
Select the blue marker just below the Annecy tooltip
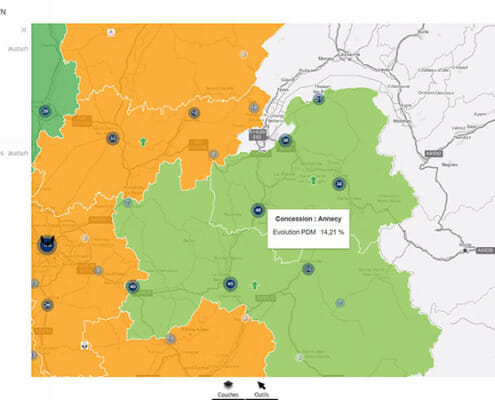(x=308, y=269)
